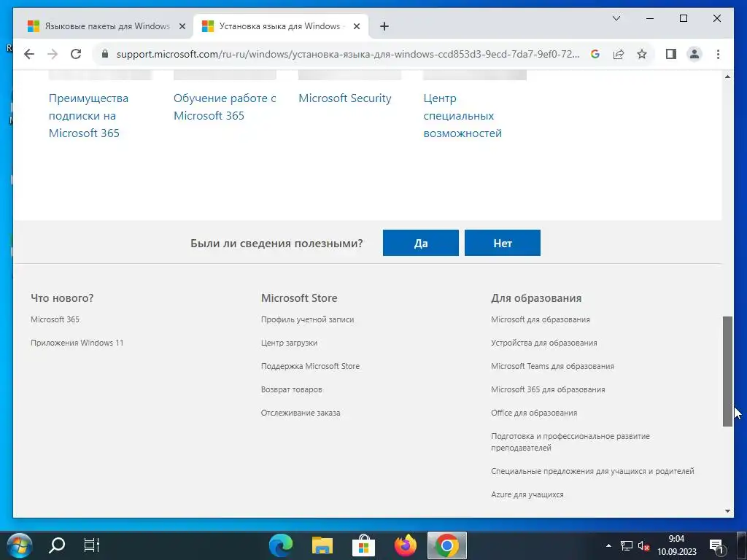Open Microsoft Store from taskbar
Screen dimensions: 747x560
363,545
